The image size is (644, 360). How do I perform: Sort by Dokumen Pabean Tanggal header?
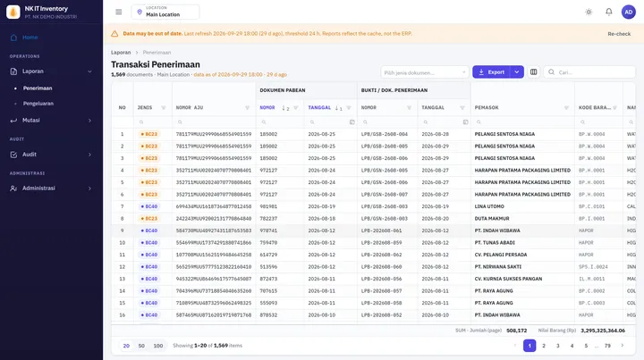pyautogui.click(x=319, y=108)
